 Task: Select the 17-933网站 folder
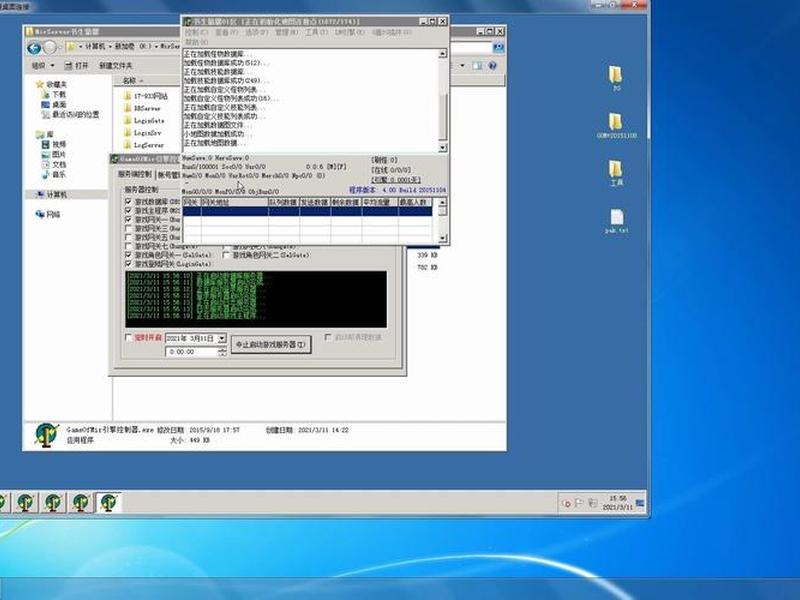(x=145, y=96)
